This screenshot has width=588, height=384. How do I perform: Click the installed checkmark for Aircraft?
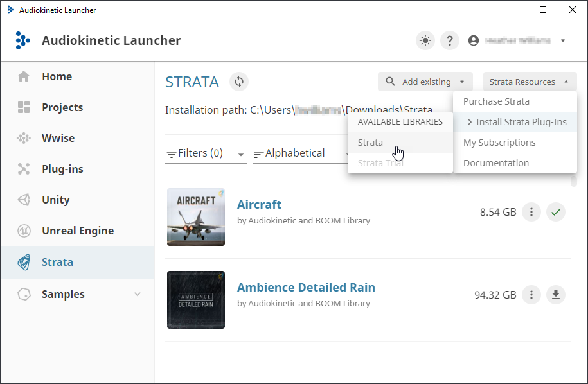(x=556, y=212)
